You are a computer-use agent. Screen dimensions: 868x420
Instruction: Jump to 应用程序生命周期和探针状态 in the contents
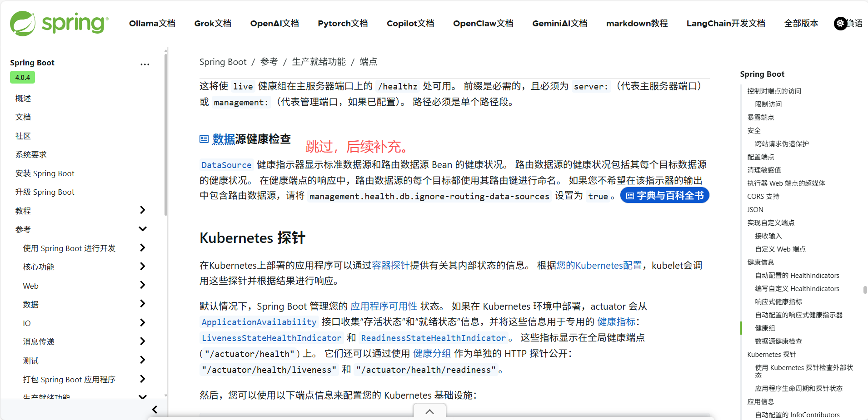click(x=798, y=388)
